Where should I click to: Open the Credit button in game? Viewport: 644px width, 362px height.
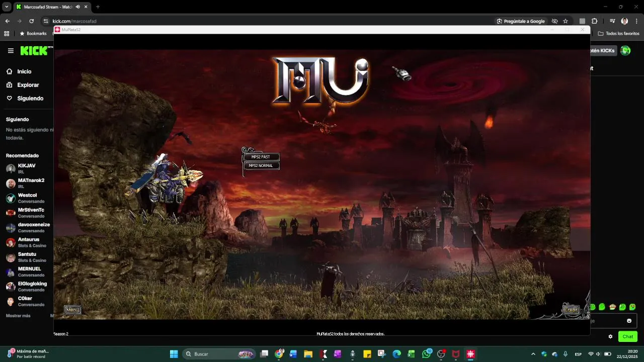pyautogui.click(x=571, y=310)
